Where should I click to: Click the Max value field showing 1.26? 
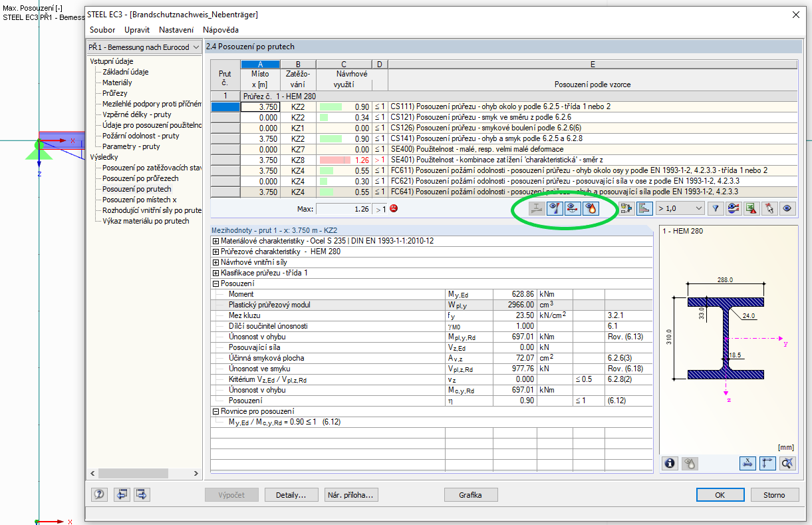[x=344, y=209]
